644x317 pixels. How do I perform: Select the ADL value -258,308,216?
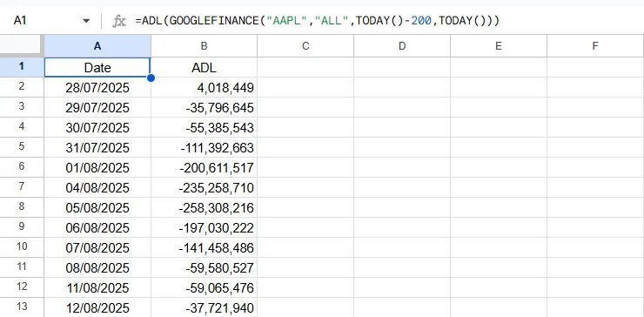tap(205, 207)
